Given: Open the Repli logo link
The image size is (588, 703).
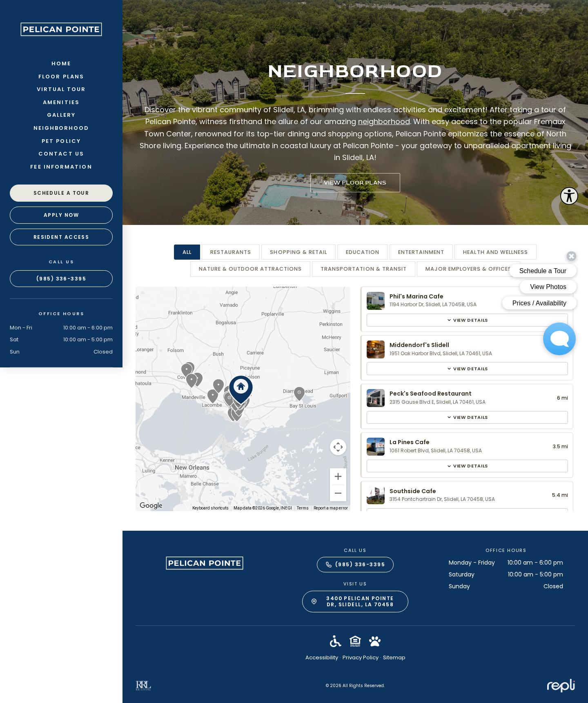Looking at the screenshot, I should pyautogui.click(x=561, y=685).
